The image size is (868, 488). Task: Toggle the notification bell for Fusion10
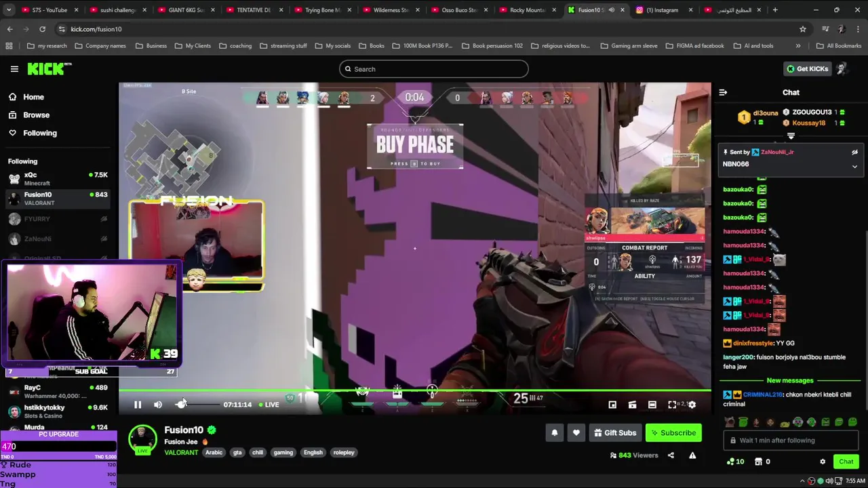click(555, 433)
